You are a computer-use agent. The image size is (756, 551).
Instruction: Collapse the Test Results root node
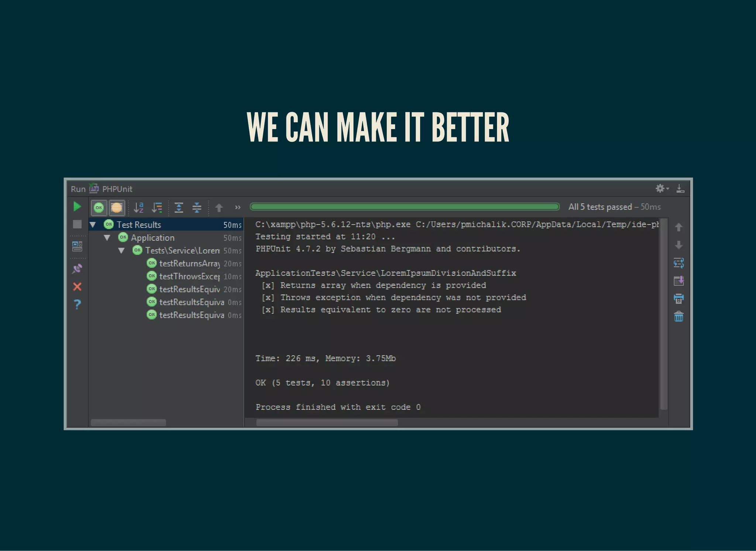point(93,225)
